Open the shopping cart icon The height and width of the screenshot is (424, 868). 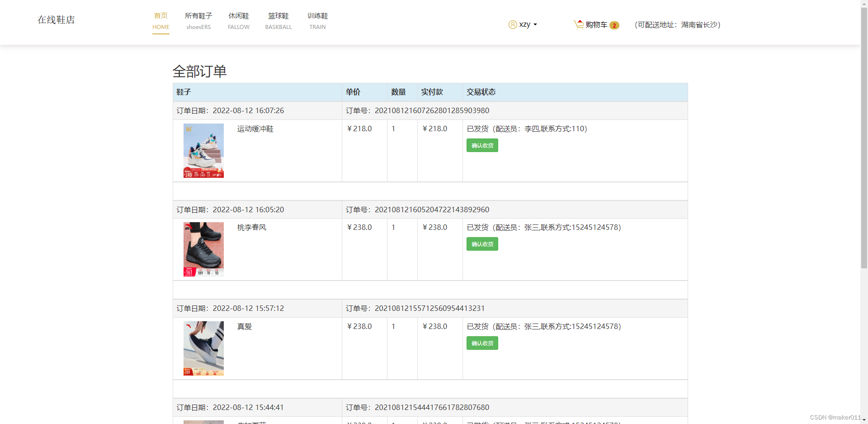(579, 24)
